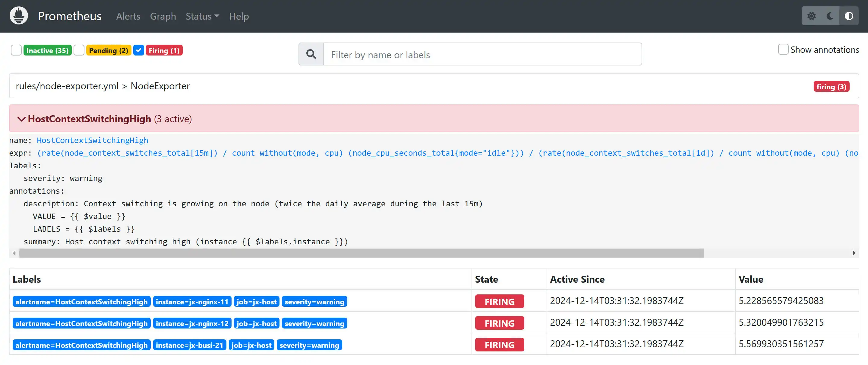
Task: Click FIRING state badge for jx-nginx-12
Action: [x=499, y=323]
